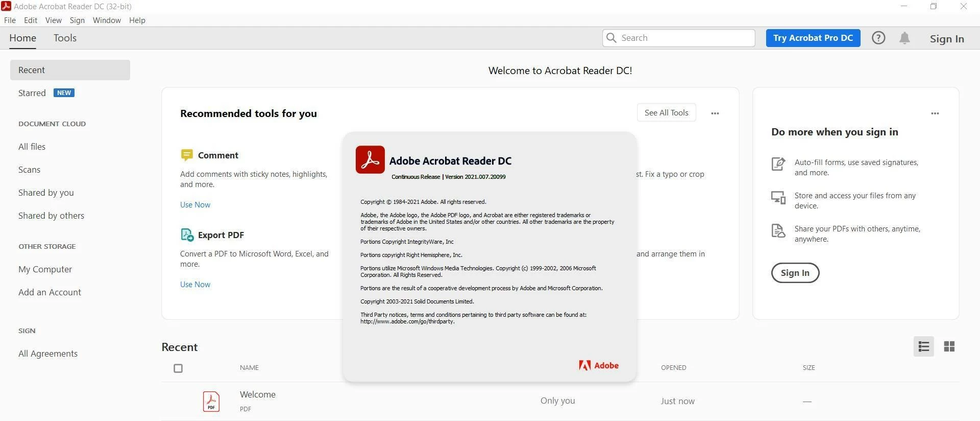Open the Sign menu
The width and height of the screenshot is (980, 421).
(x=77, y=20)
